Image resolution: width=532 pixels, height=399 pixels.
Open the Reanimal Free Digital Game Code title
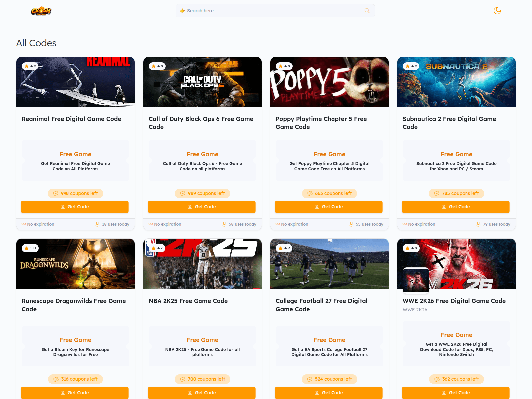pyautogui.click(x=71, y=119)
